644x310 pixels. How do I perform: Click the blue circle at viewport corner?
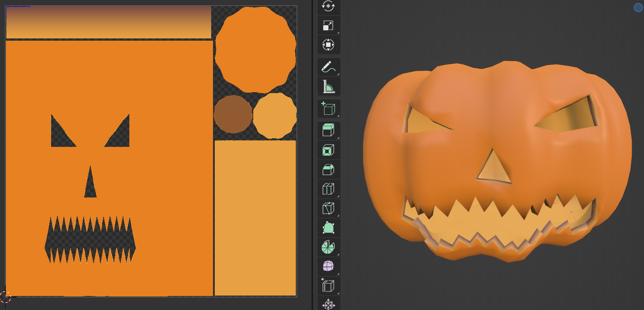click(638, 7)
